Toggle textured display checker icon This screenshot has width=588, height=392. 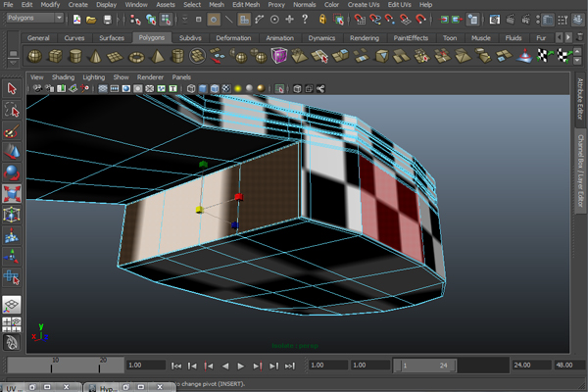click(x=226, y=88)
